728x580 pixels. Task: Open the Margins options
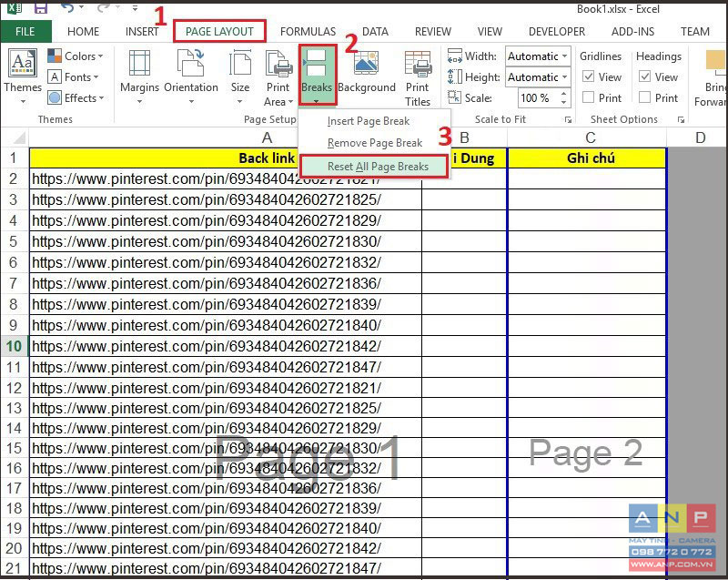[x=139, y=76]
